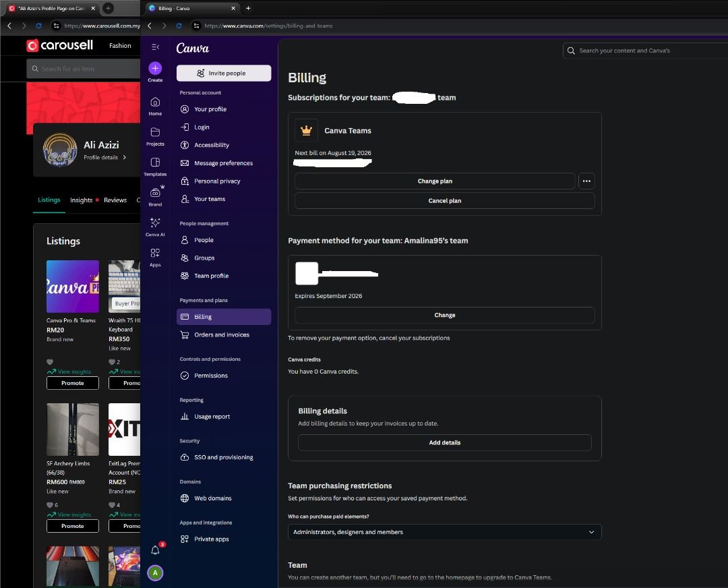Go back in the Canva browser window
The height and width of the screenshot is (588, 728).
(x=150, y=26)
